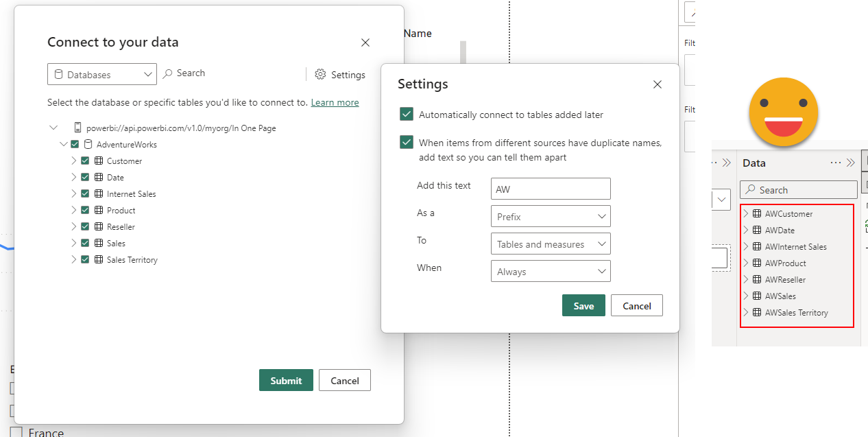Toggle the duplicate names add text checkbox
The height and width of the screenshot is (437, 868).
[407, 143]
